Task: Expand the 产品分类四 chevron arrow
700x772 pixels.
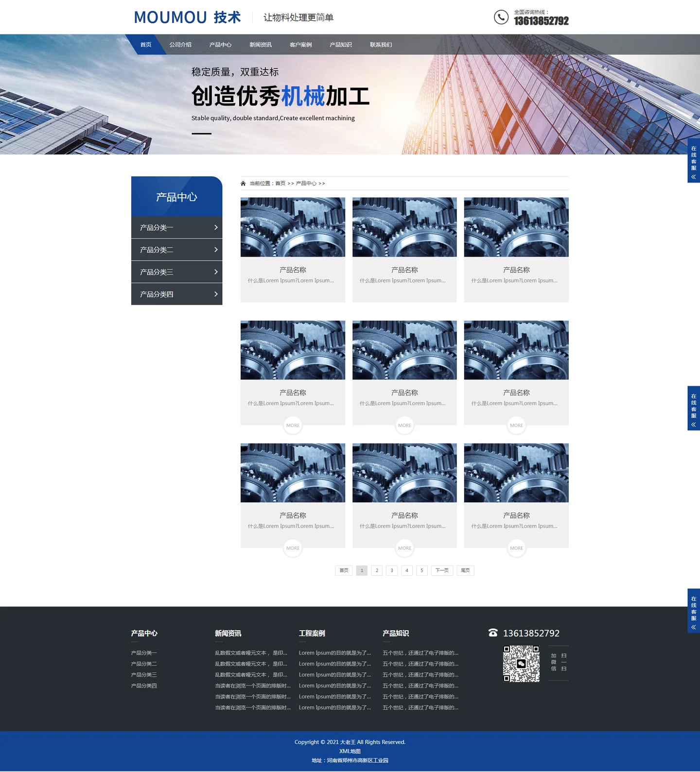Action: click(216, 294)
